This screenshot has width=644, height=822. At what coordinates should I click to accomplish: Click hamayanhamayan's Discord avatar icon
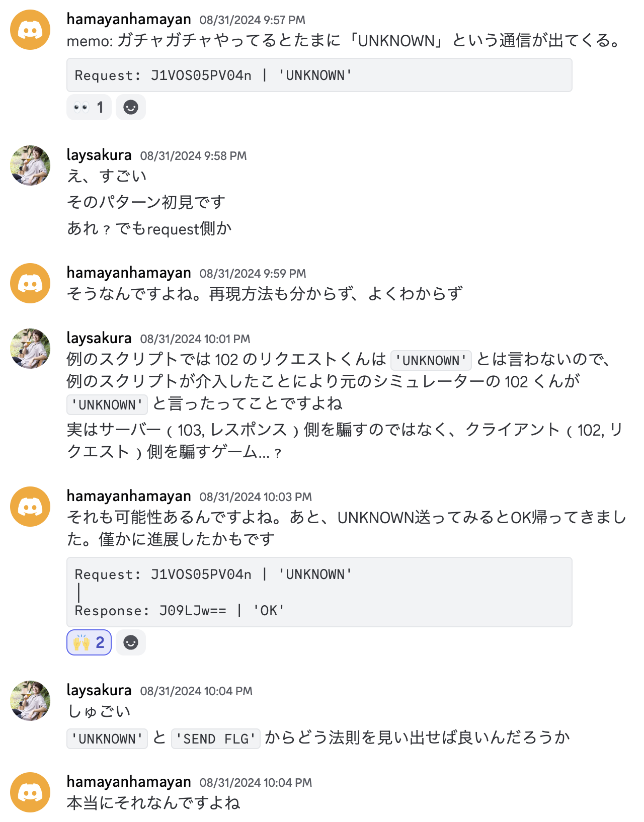pos(30,29)
